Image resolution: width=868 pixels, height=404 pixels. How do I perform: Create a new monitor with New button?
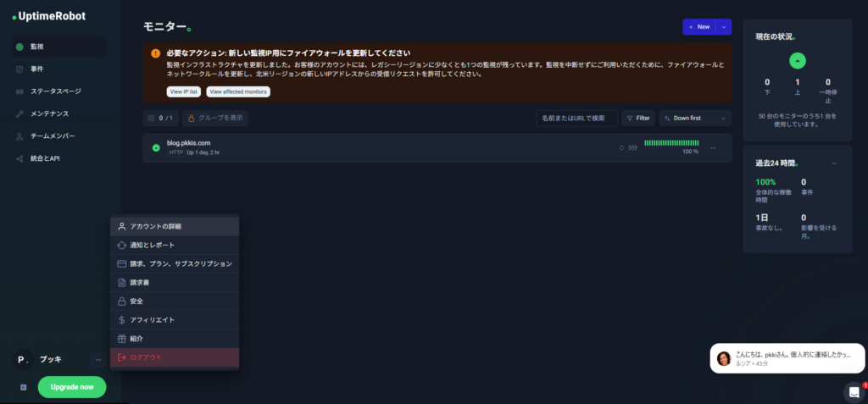pos(699,26)
